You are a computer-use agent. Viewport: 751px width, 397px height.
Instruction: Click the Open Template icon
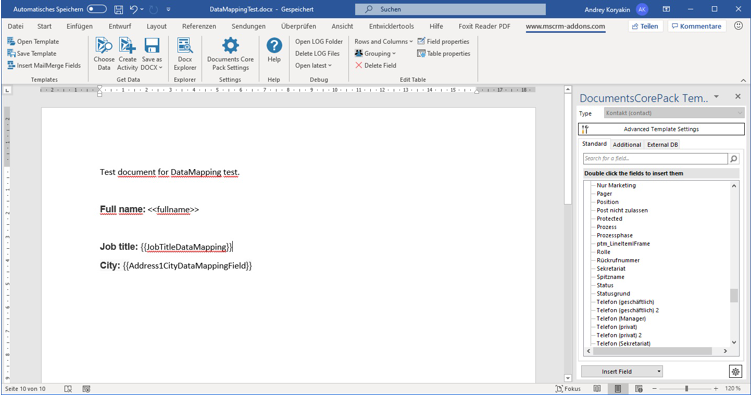[11, 42]
